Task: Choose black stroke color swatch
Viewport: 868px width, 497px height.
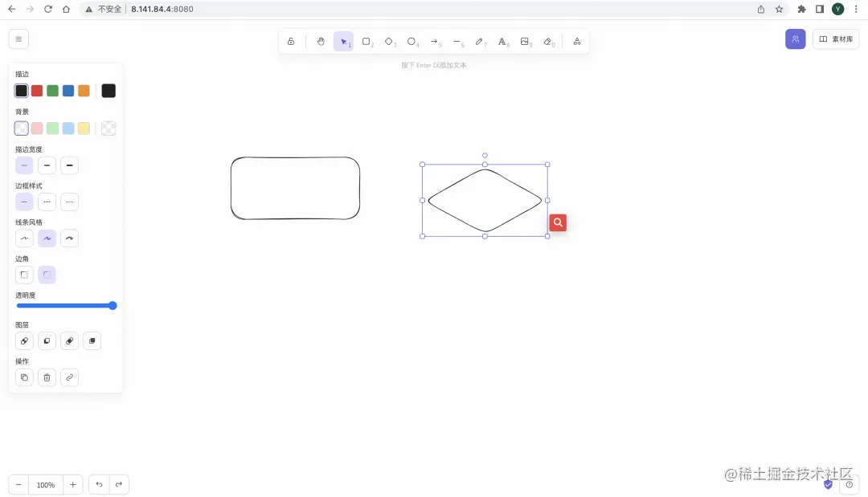Action: [21, 91]
